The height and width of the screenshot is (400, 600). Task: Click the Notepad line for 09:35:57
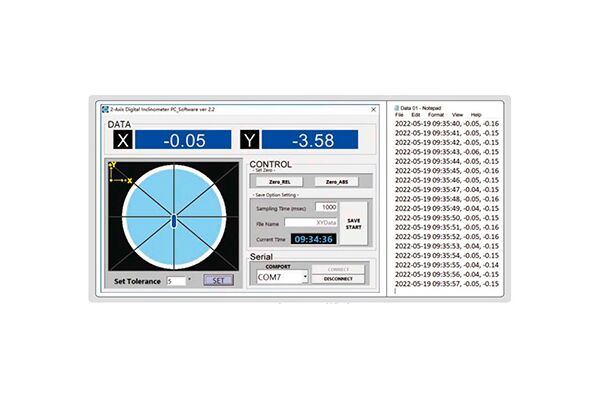(447, 284)
